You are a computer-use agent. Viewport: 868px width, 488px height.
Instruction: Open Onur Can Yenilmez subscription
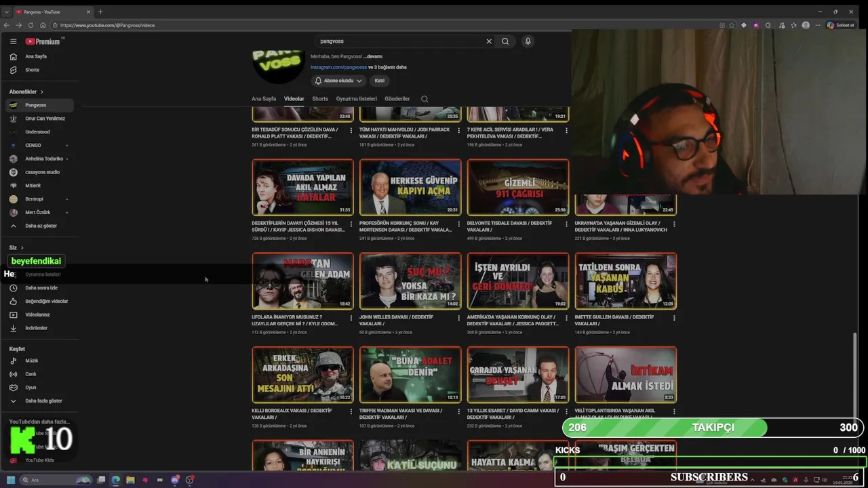tap(39, 119)
